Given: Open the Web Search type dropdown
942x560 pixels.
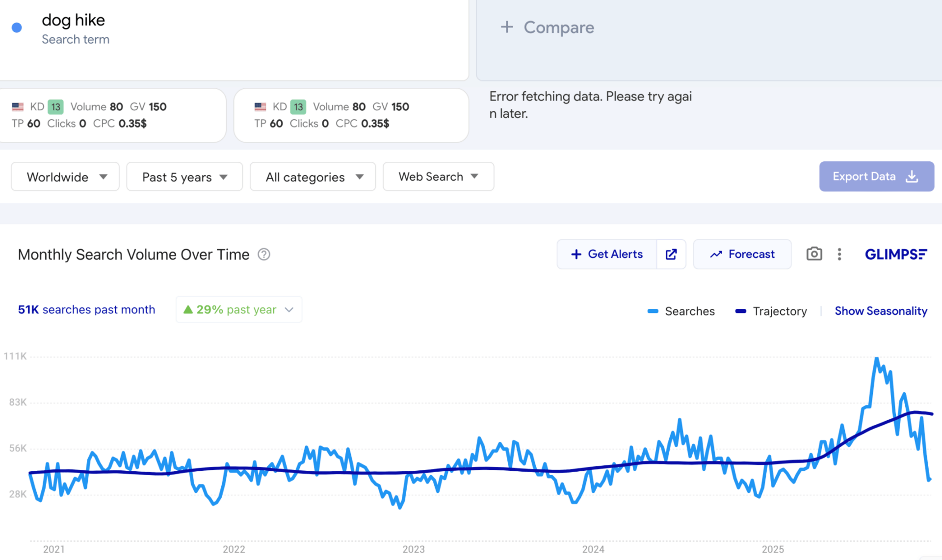Looking at the screenshot, I should (438, 177).
